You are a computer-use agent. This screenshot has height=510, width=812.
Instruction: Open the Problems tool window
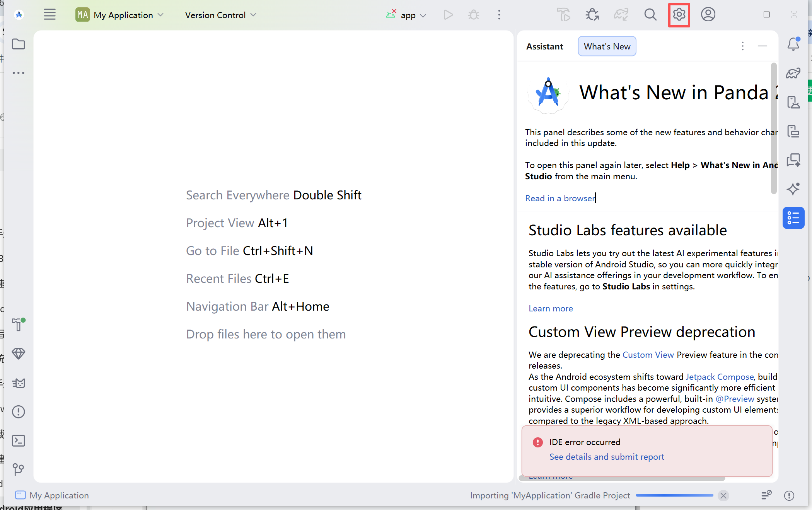[x=18, y=411]
